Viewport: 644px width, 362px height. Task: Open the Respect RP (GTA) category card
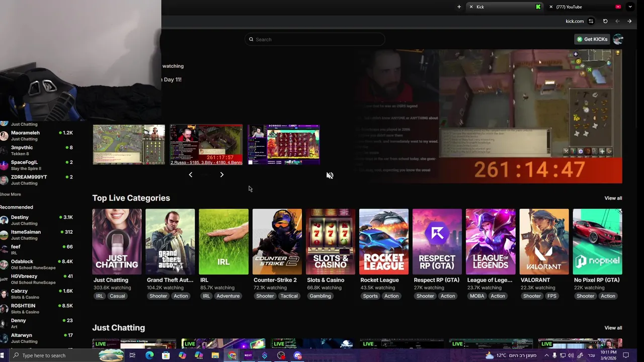(437, 242)
